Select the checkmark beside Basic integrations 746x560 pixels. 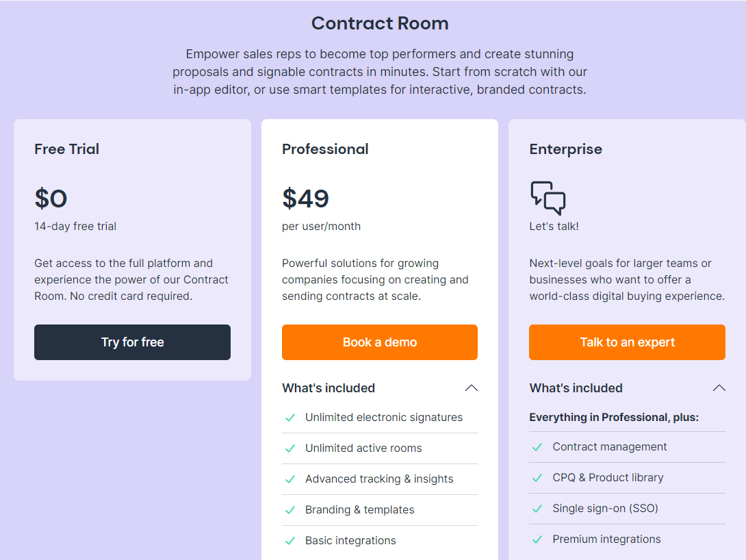pyautogui.click(x=291, y=540)
